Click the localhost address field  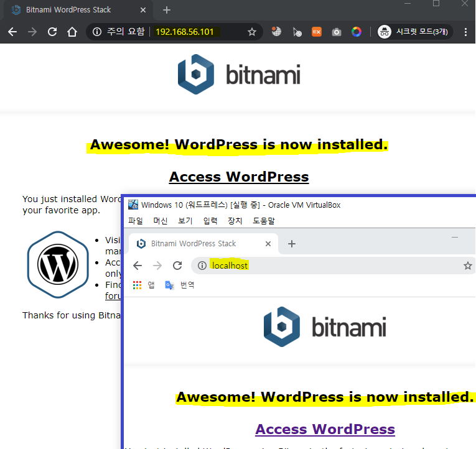(x=334, y=266)
